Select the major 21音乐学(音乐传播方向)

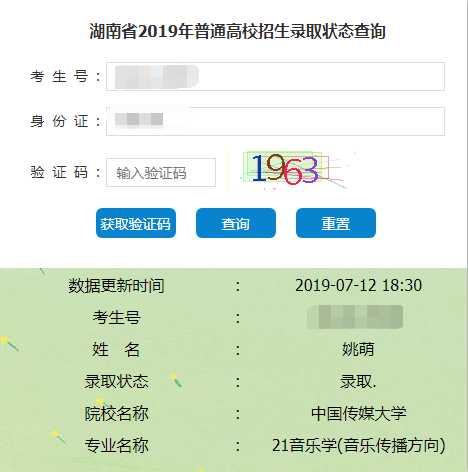[359, 446]
